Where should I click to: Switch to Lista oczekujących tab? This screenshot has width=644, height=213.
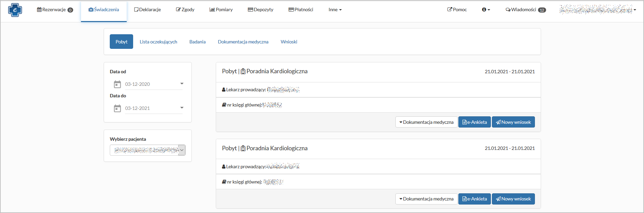[x=158, y=42]
